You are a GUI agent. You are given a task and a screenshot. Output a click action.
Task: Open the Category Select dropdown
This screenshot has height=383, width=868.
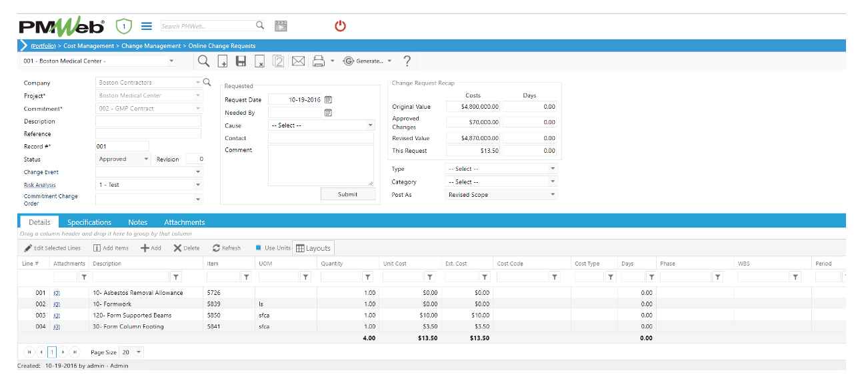[x=501, y=181]
